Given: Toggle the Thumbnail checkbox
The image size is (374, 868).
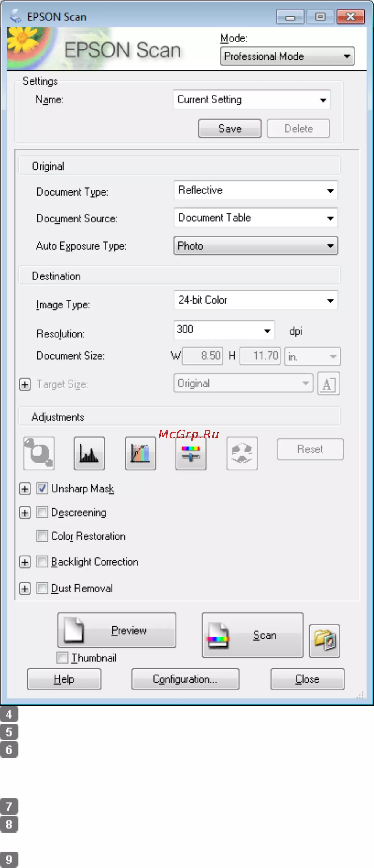Looking at the screenshot, I should [62, 657].
